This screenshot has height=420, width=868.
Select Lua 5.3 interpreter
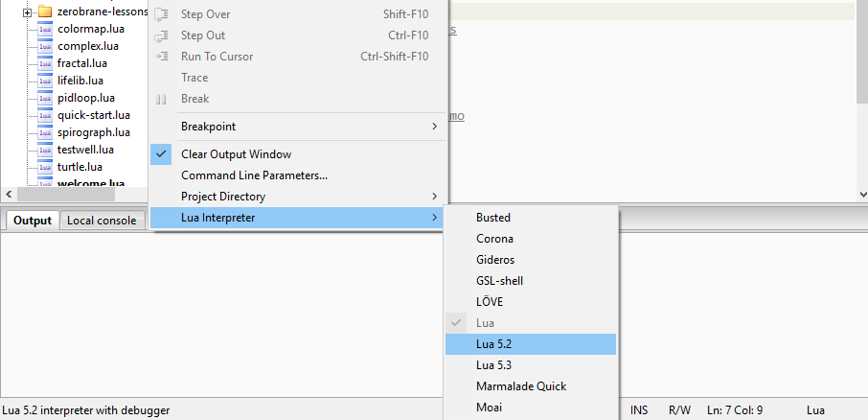tap(494, 365)
